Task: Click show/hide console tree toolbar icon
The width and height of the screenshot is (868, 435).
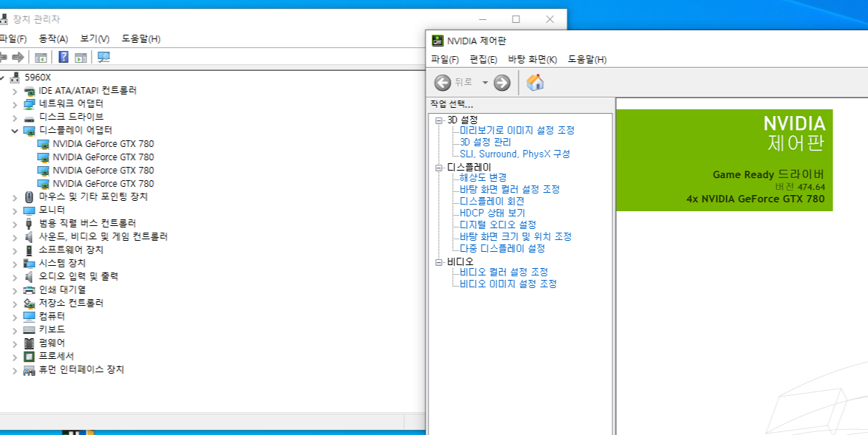Action: 41,57
